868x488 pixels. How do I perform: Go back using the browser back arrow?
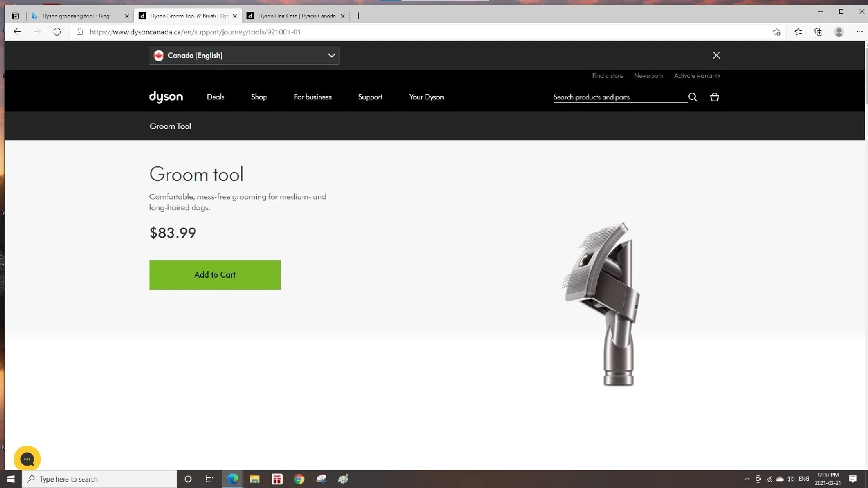[x=17, y=32]
